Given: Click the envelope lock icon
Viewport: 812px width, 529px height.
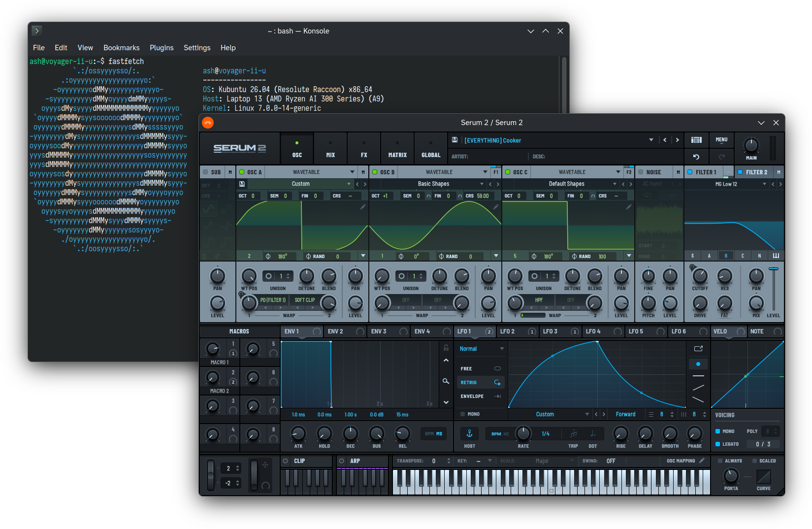Looking at the screenshot, I should pyautogui.click(x=446, y=348).
